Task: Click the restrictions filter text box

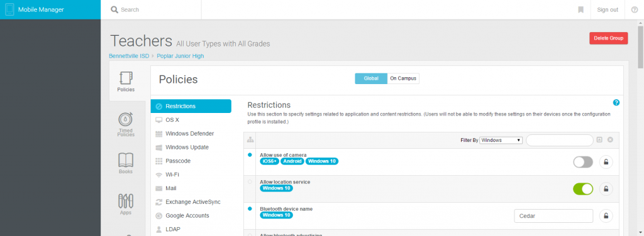Action: (559, 140)
